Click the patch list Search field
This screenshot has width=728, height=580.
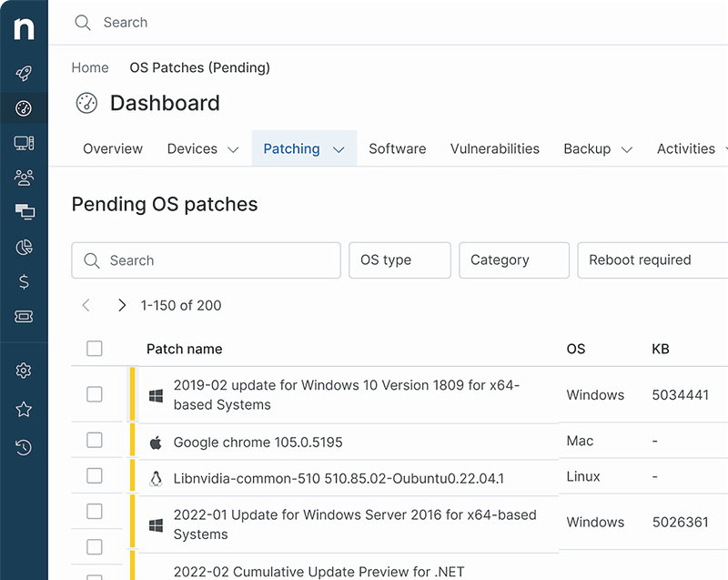206,260
